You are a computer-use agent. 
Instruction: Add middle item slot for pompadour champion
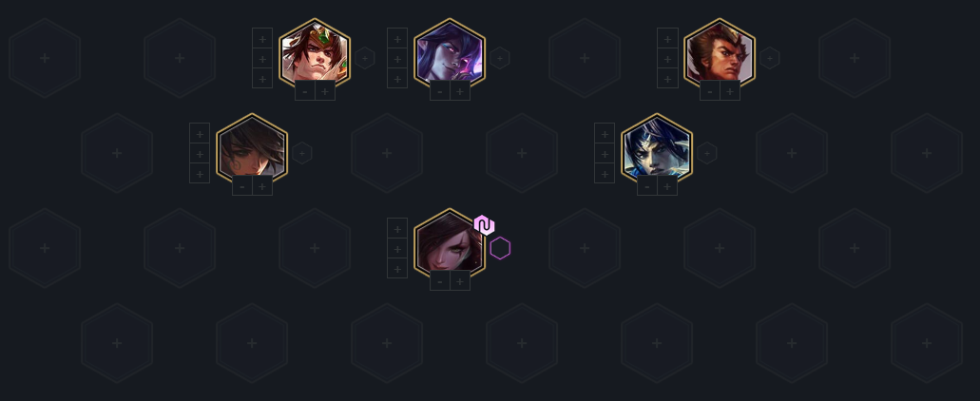click(667, 58)
